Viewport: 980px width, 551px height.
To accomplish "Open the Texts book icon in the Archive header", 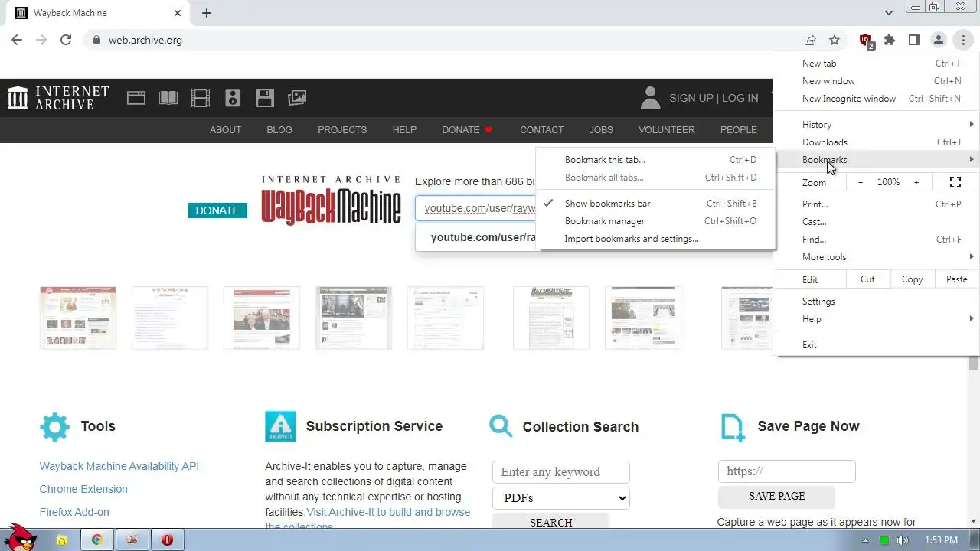I will [168, 98].
